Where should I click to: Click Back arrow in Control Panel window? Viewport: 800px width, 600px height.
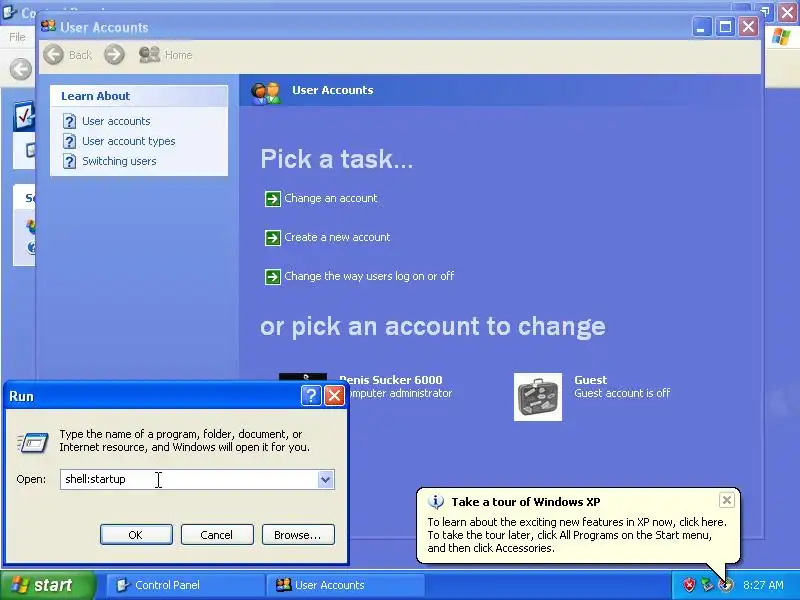pos(21,69)
